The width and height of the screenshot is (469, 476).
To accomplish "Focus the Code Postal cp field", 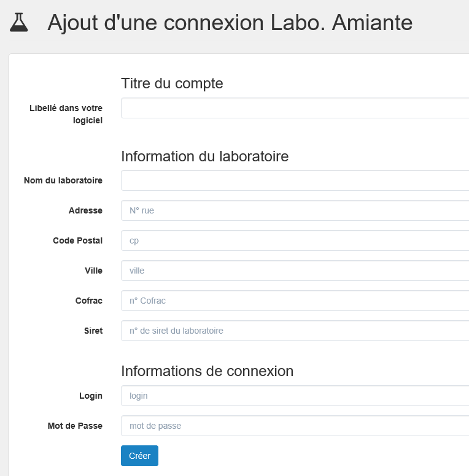I will (x=295, y=240).
